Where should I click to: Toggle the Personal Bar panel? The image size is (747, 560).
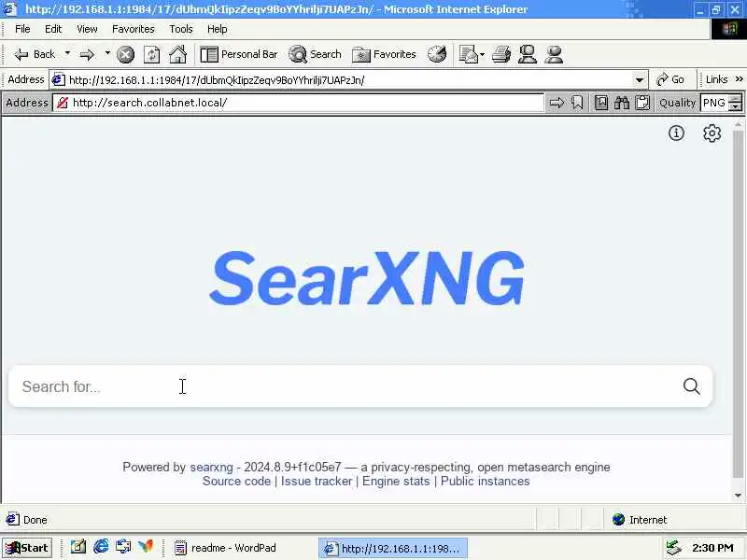[239, 55]
